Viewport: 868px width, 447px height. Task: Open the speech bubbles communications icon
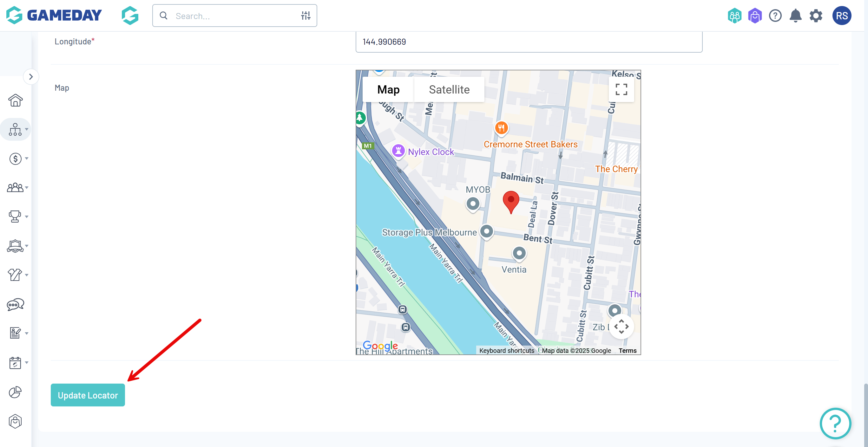point(15,304)
